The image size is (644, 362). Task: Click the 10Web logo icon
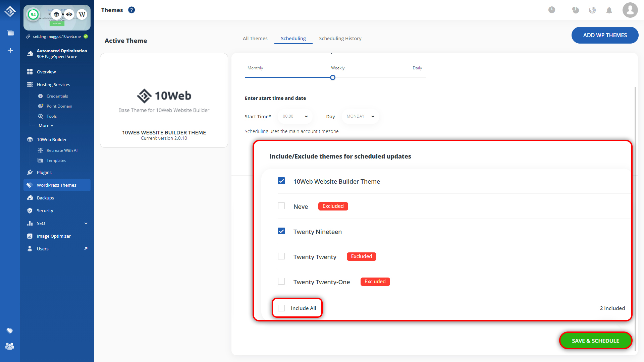[x=10, y=11]
